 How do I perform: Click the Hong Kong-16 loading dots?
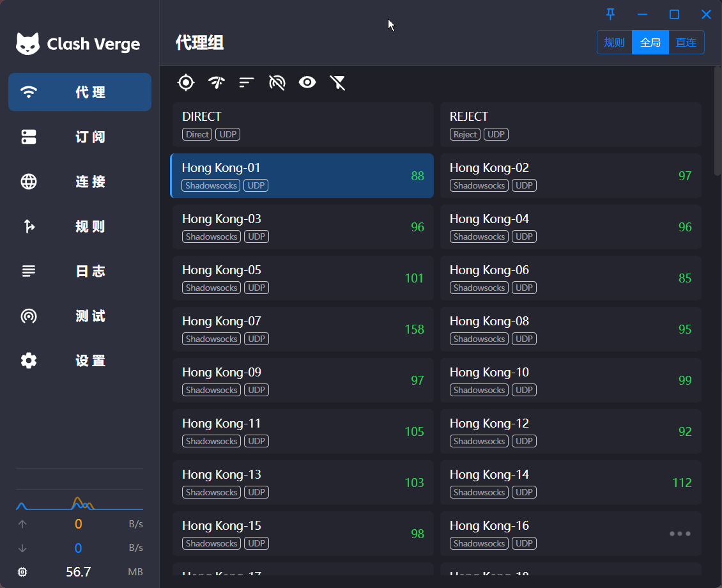point(679,534)
